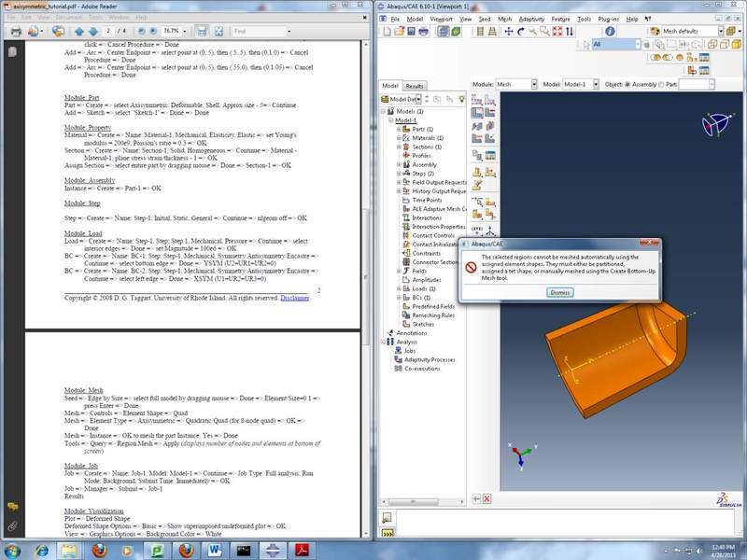Select the Rotate View tool in Abaqus
This screenshot has height=560, width=747.
[x=521, y=32]
